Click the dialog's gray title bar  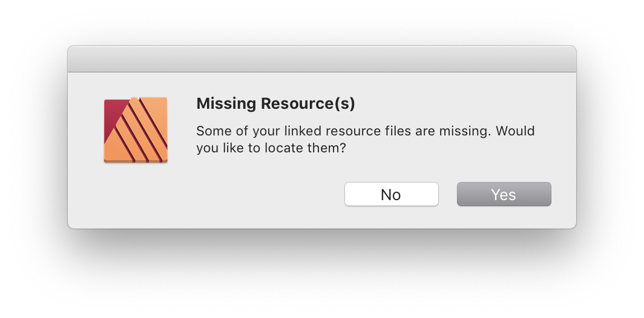[321, 59]
